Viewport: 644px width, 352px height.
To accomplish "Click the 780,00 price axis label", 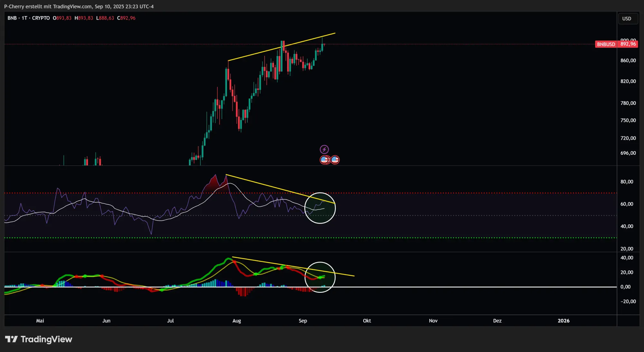I will 628,103.
